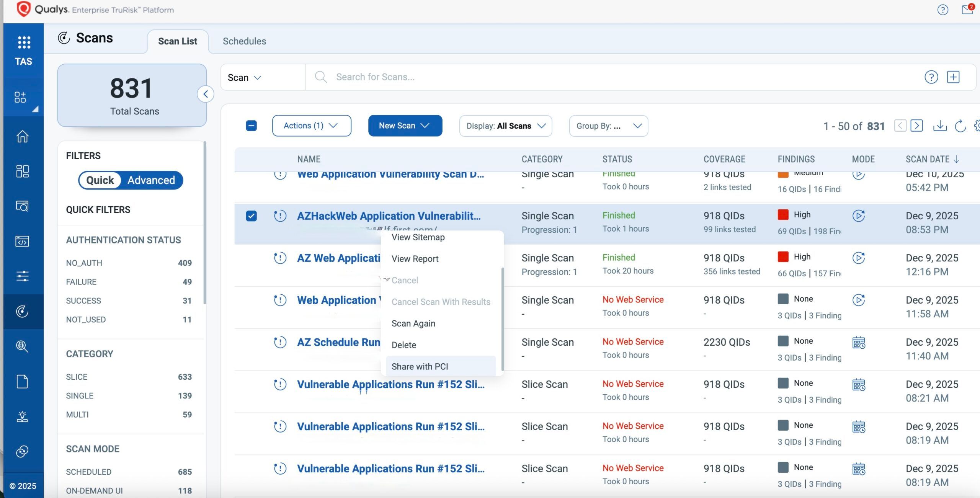Switch to the Schedules tab
The height and width of the screenshot is (498, 980).
point(244,41)
